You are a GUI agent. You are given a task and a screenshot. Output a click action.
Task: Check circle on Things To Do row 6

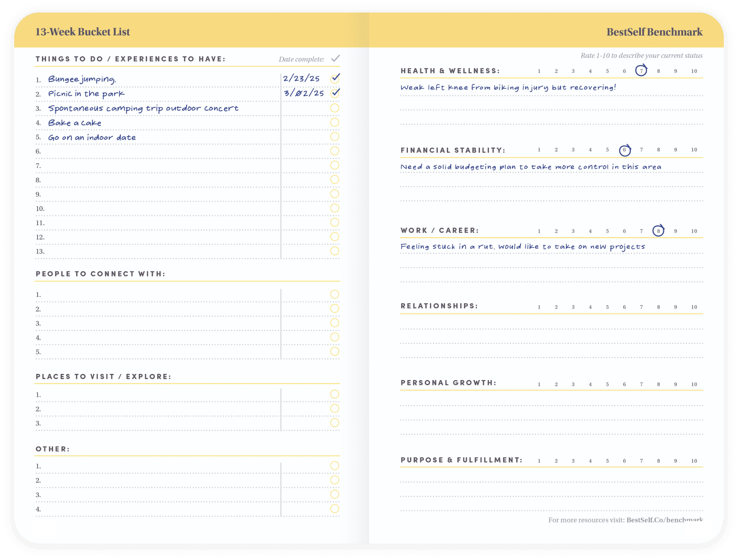335,151
